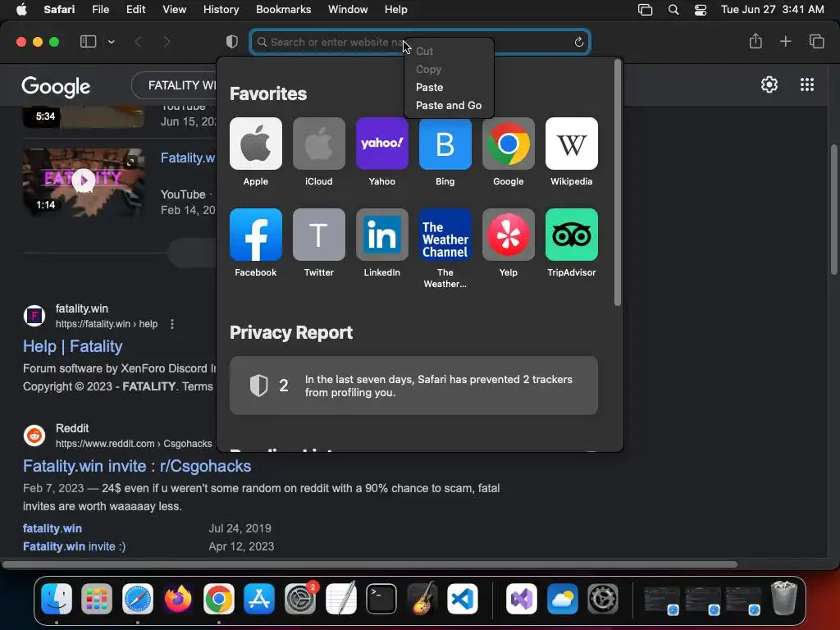Open Control Center in menu bar
Viewport: 840px width, 630px height.
pyautogui.click(x=701, y=10)
